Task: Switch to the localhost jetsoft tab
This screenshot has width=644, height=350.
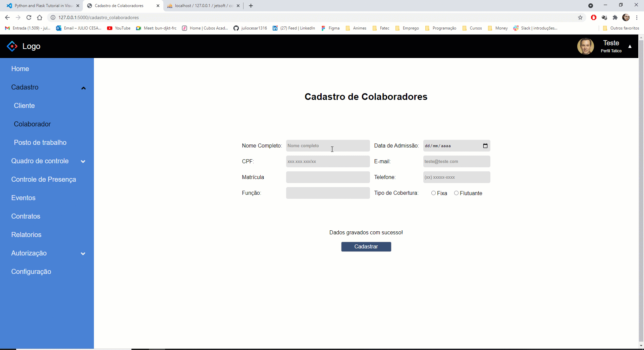Action: (x=200, y=6)
